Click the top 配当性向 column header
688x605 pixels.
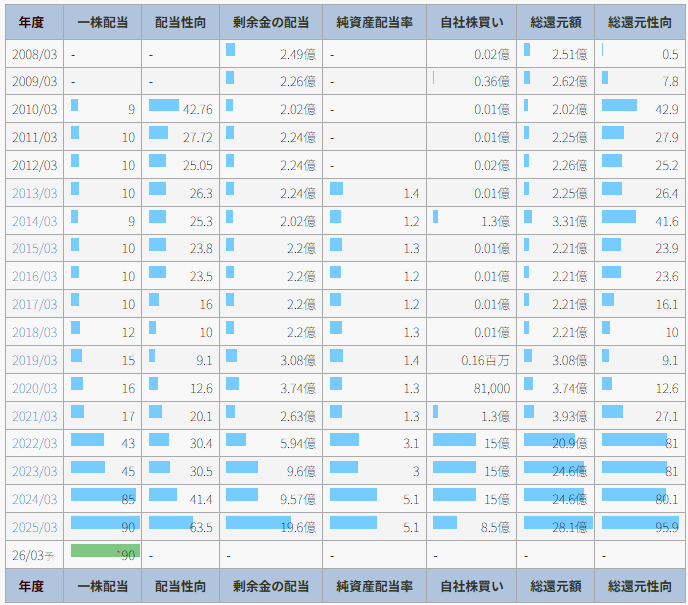click(180, 22)
